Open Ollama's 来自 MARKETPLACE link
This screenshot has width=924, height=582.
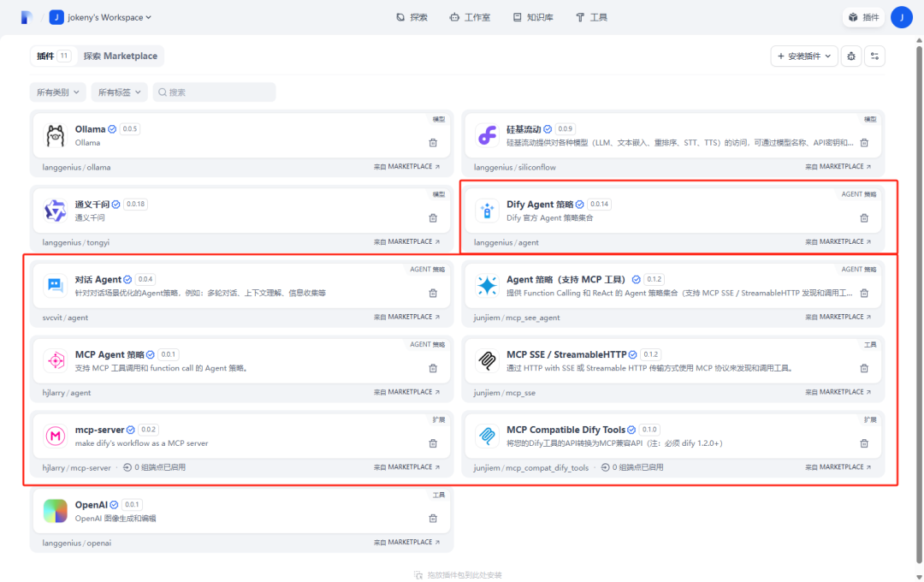(406, 167)
